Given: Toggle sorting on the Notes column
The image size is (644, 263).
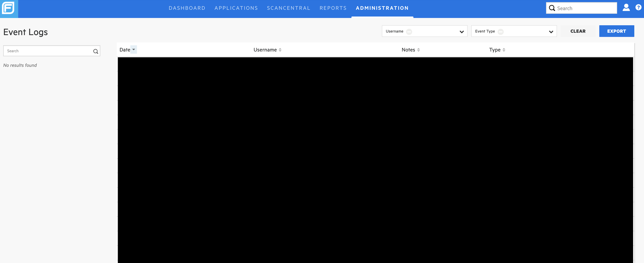Looking at the screenshot, I should tap(418, 50).
